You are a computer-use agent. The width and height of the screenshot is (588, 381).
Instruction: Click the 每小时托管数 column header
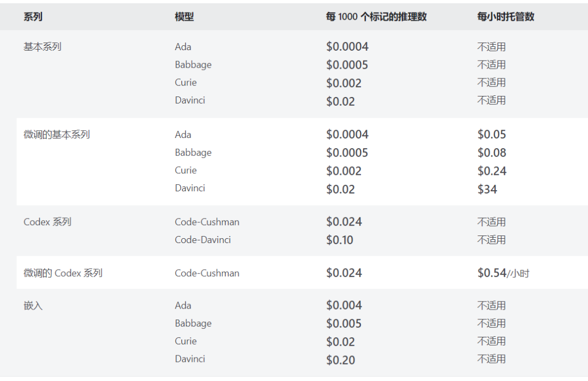(x=505, y=17)
